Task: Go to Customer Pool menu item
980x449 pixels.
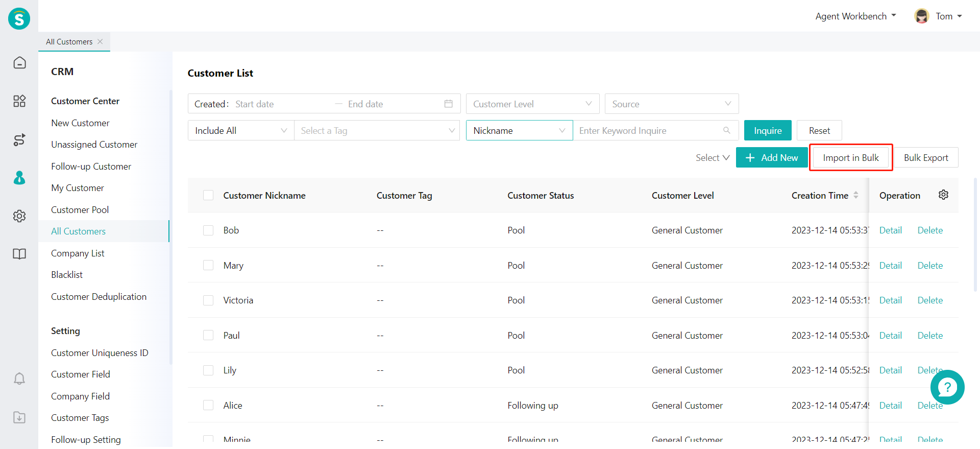Action: [x=80, y=210]
